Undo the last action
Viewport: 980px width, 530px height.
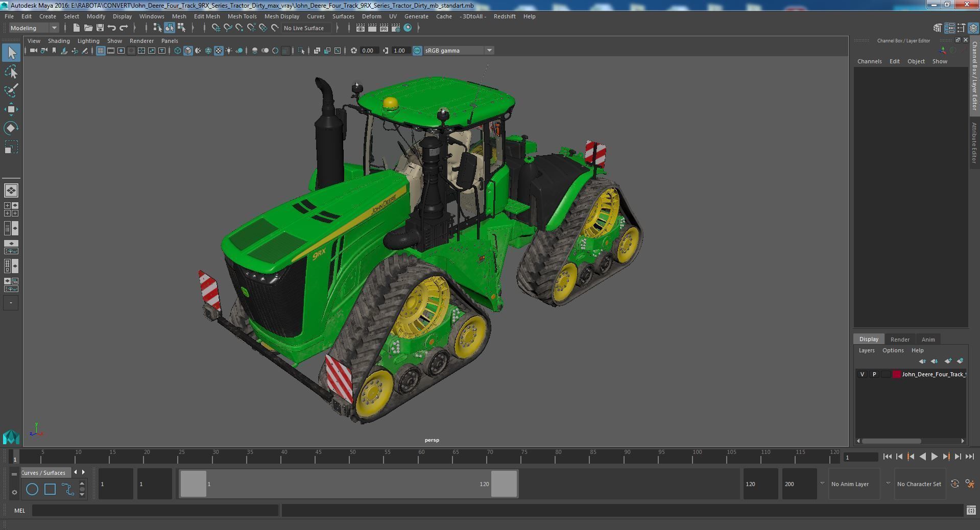coord(111,28)
